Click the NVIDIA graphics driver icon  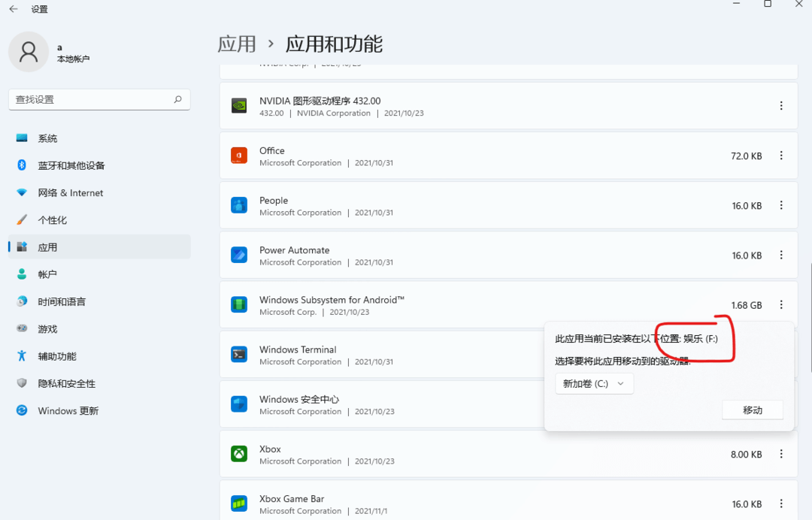pos(239,105)
